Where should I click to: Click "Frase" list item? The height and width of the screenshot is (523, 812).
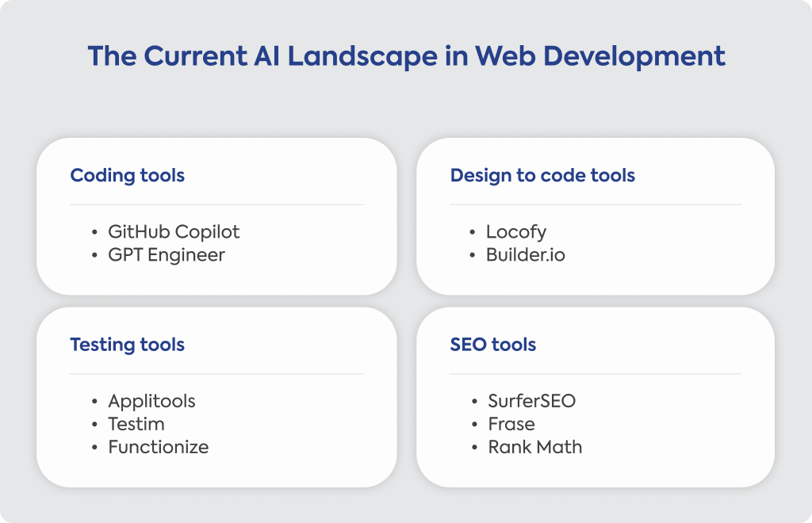(511, 424)
